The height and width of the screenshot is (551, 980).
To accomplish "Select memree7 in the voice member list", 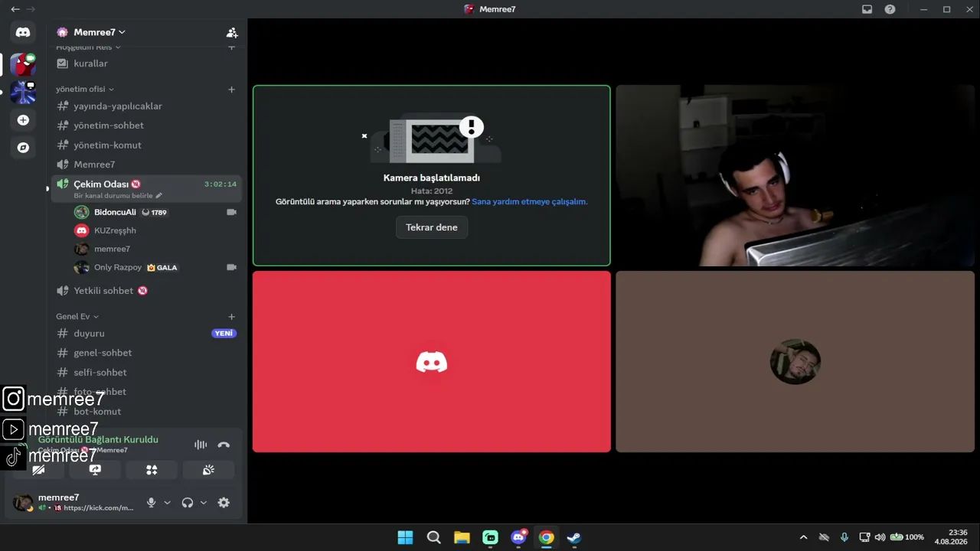I will point(155,249).
